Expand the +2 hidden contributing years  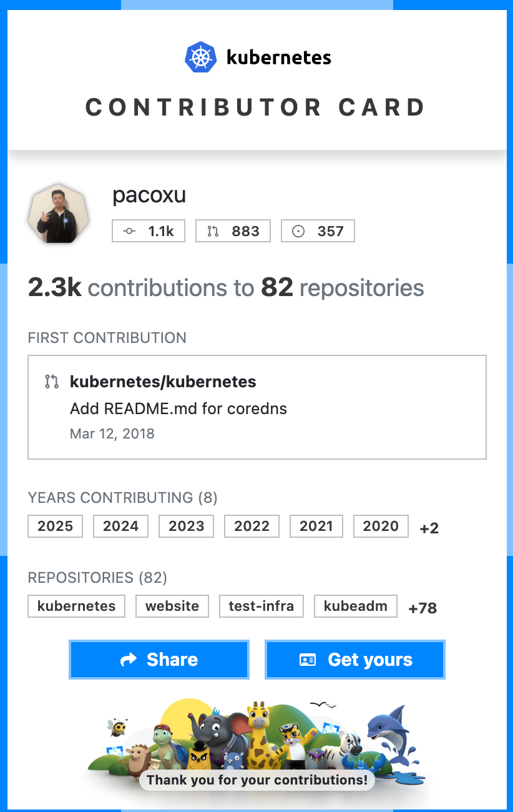click(429, 528)
